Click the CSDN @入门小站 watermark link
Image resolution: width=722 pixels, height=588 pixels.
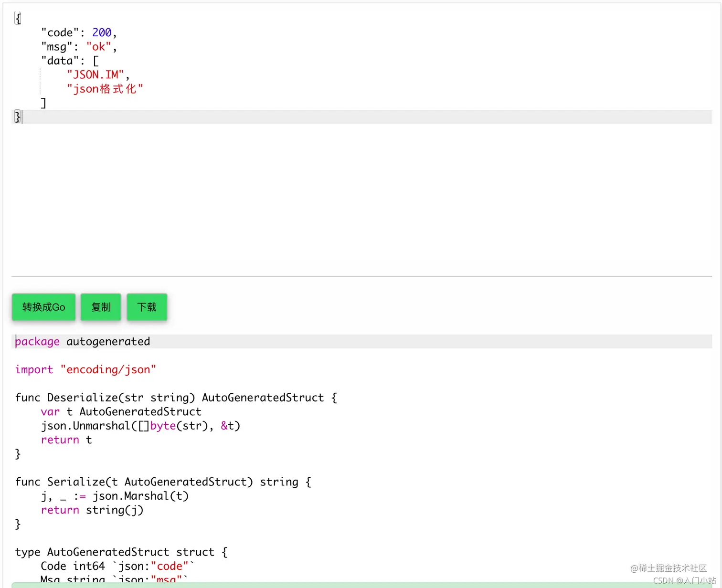tap(684, 580)
